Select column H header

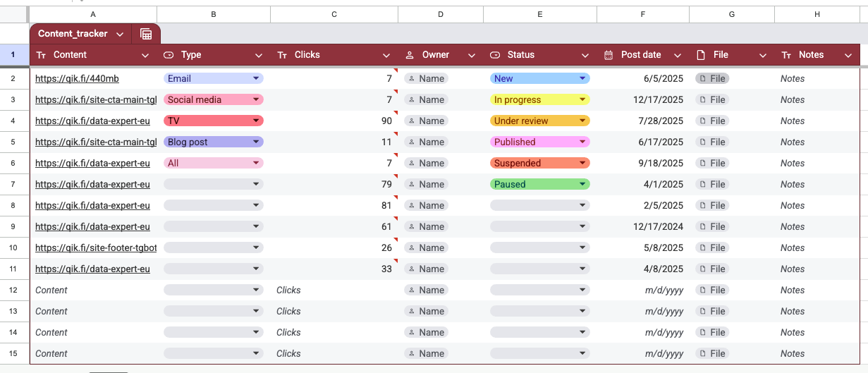click(x=817, y=14)
